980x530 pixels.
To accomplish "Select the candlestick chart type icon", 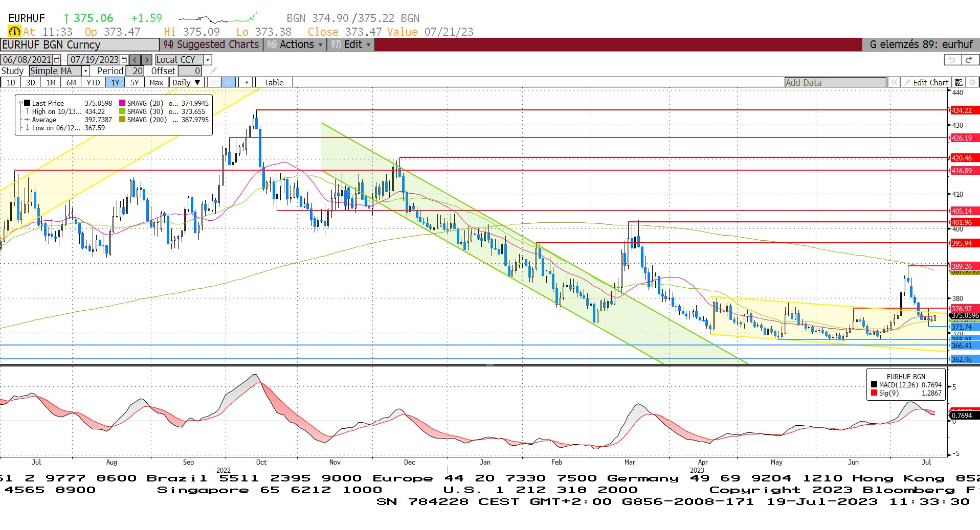I will (229, 82).
